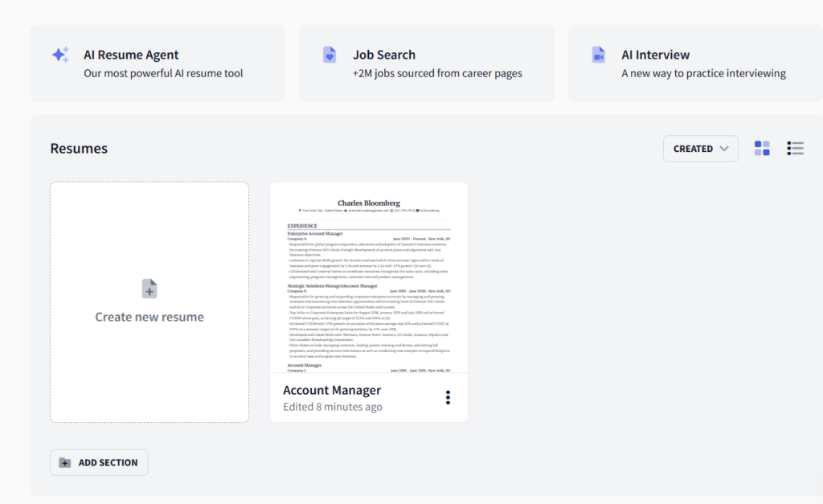Image resolution: width=823 pixels, height=504 pixels.
Task: Click the 'Edited 8 minutes ago' text
Action: (x=333, y=407)
